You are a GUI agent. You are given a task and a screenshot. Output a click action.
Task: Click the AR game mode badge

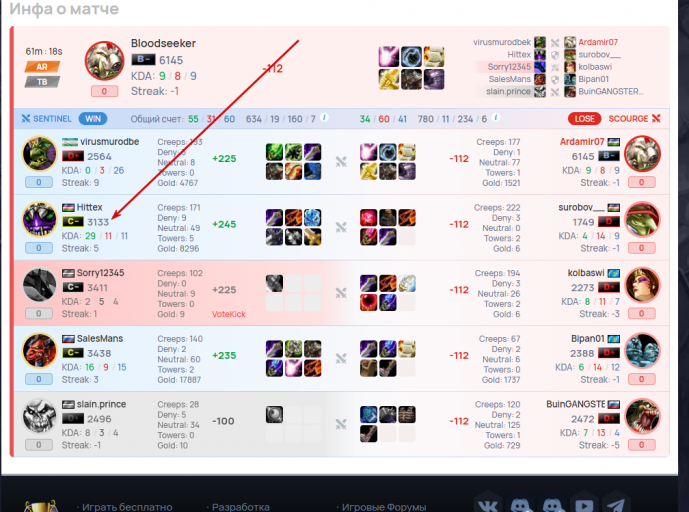coord(42,67)
